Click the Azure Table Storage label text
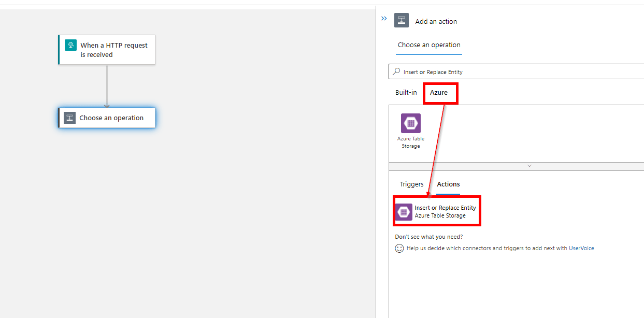Screen dimensions: 644x318 (410, 142)
